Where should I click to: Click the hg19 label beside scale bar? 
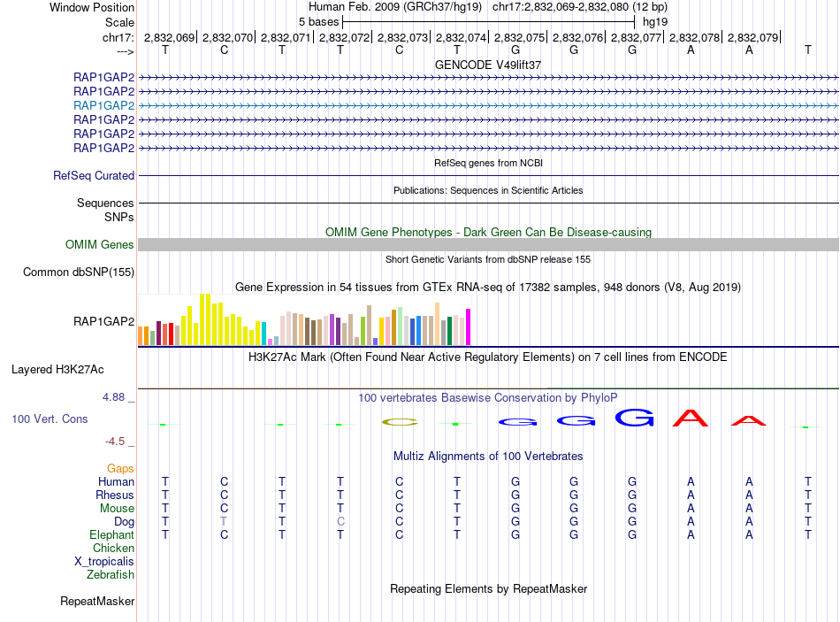pos(655,22)
